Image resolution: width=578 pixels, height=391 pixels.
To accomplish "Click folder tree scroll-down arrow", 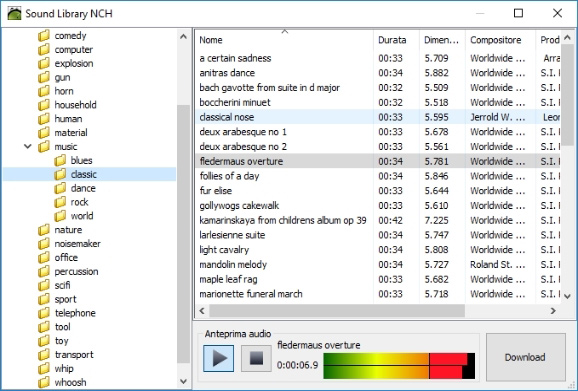I will coord(183,381).
